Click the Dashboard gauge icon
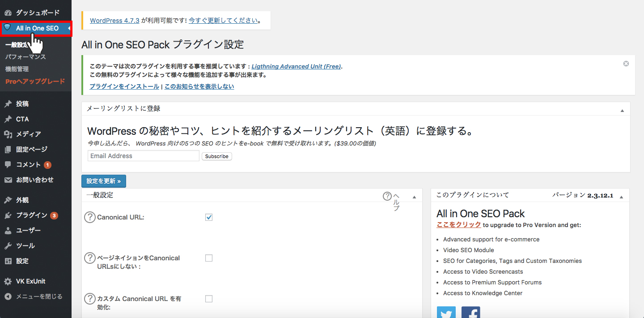Screen dimensions: 644x318 [8, 13]
